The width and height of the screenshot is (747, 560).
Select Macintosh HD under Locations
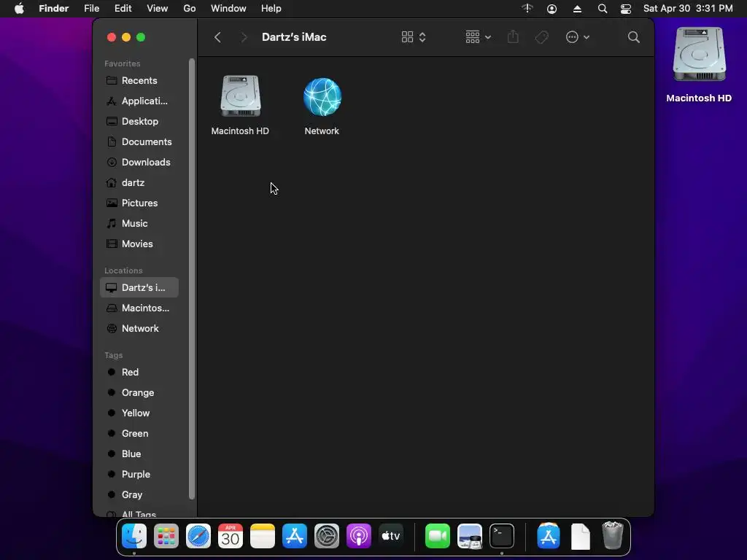[x=139, y=308]
